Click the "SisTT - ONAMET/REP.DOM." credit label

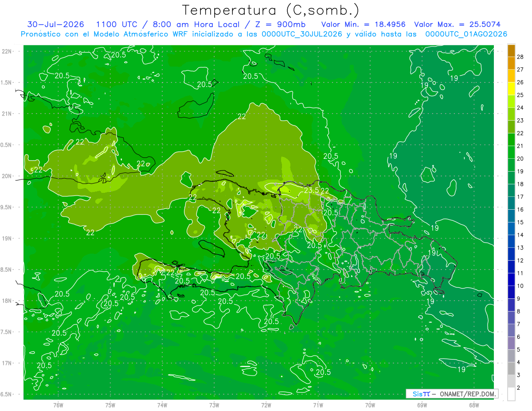click(x=452, y=394)
